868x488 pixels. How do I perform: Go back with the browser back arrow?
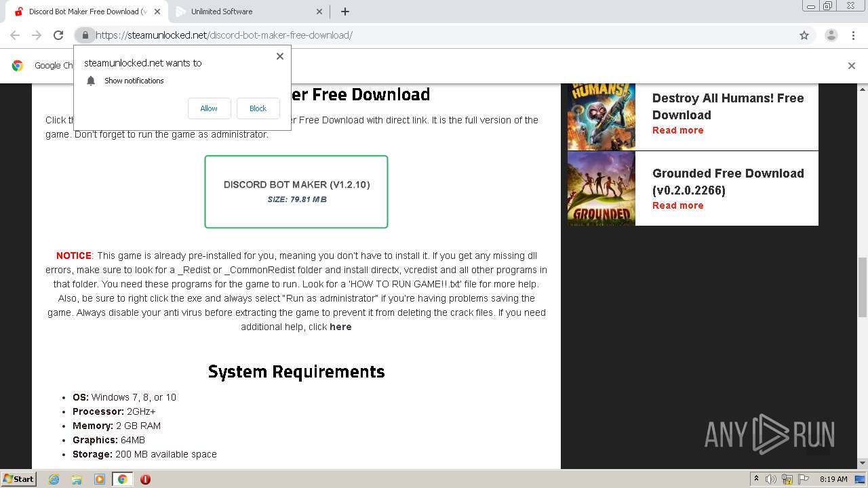click(x=15, y=35)
